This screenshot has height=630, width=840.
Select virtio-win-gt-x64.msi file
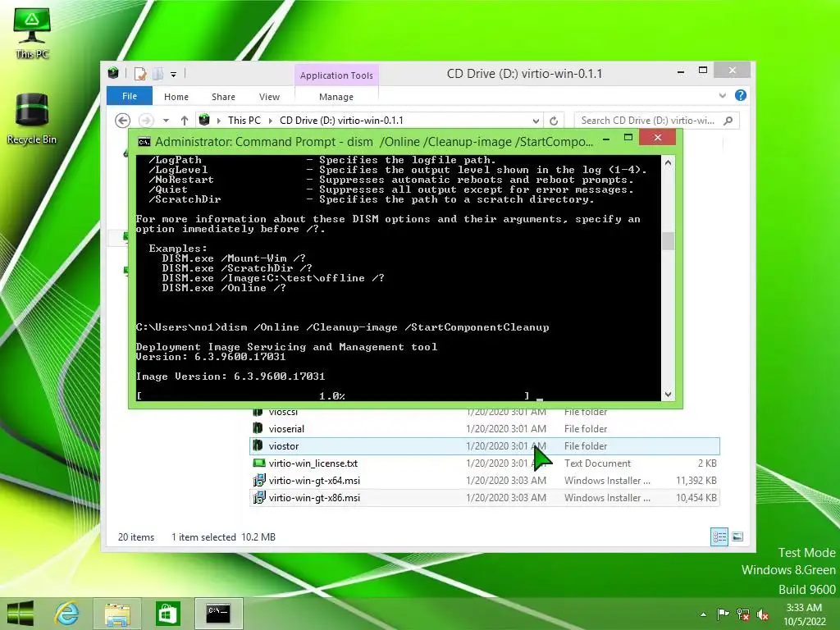point(485,480)
